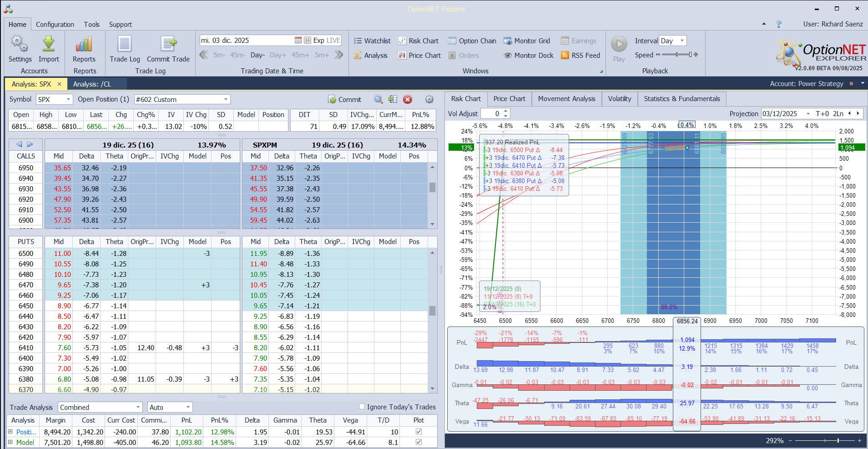Open Settings in the Accounts group
Image resolution: width=868 pixels, height=449 pixels.
20,49
